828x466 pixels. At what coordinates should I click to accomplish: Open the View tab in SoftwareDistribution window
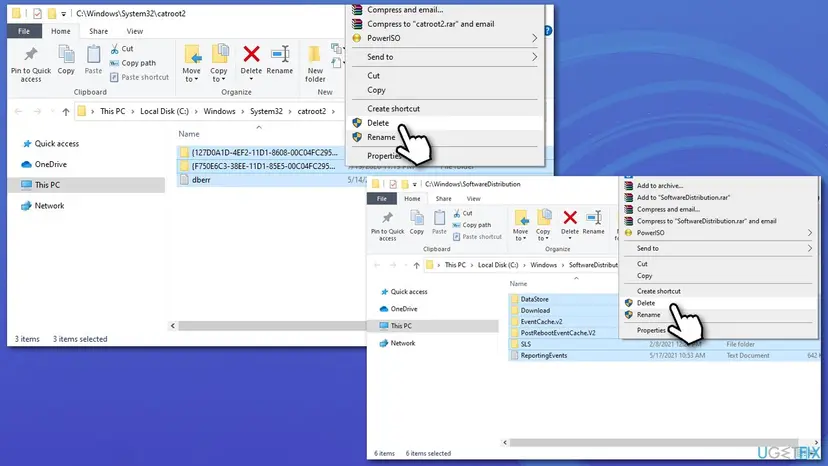coord(473,199)
